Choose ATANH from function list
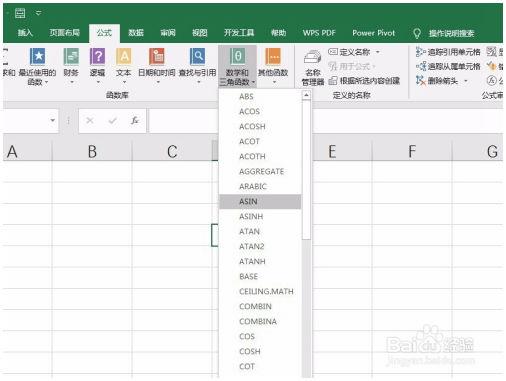 (260, 262)
